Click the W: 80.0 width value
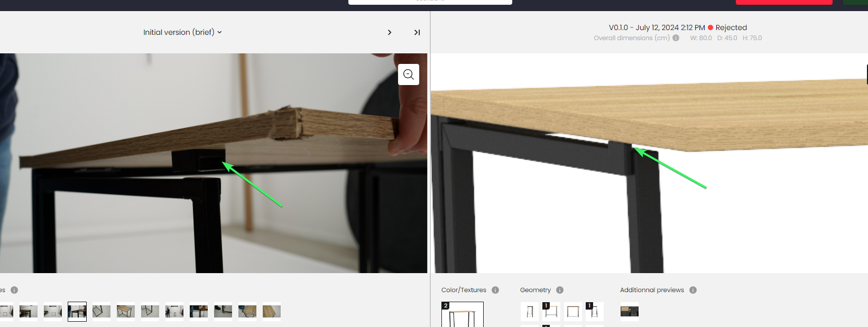Screen dimensions: 868x327 click(701, 38)
